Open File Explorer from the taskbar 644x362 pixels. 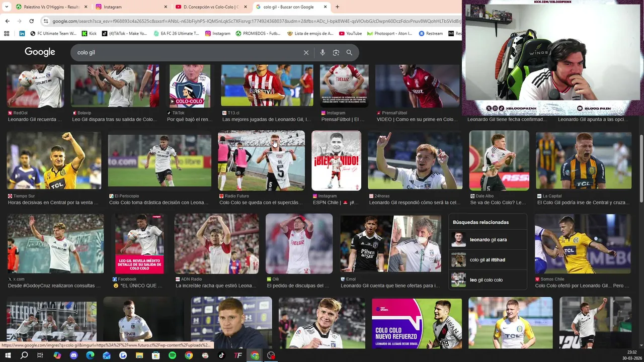[x=139, y=355]
